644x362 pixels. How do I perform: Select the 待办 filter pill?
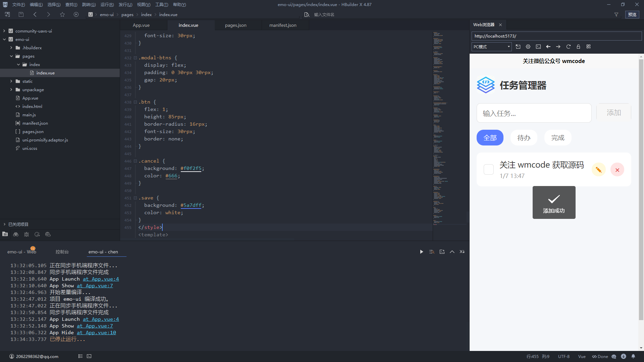coord(524,138)
